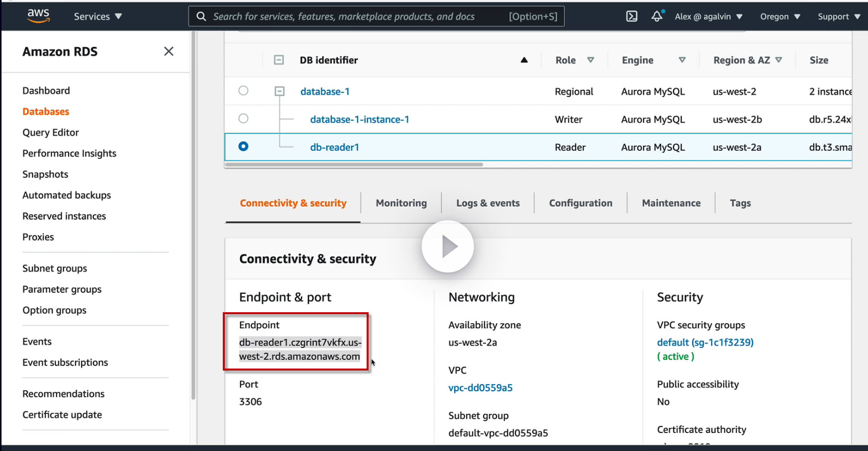The image size is (868, 451).
Task: Close the Amazon RDS sidebar panel
Action: tap(168, 51)
